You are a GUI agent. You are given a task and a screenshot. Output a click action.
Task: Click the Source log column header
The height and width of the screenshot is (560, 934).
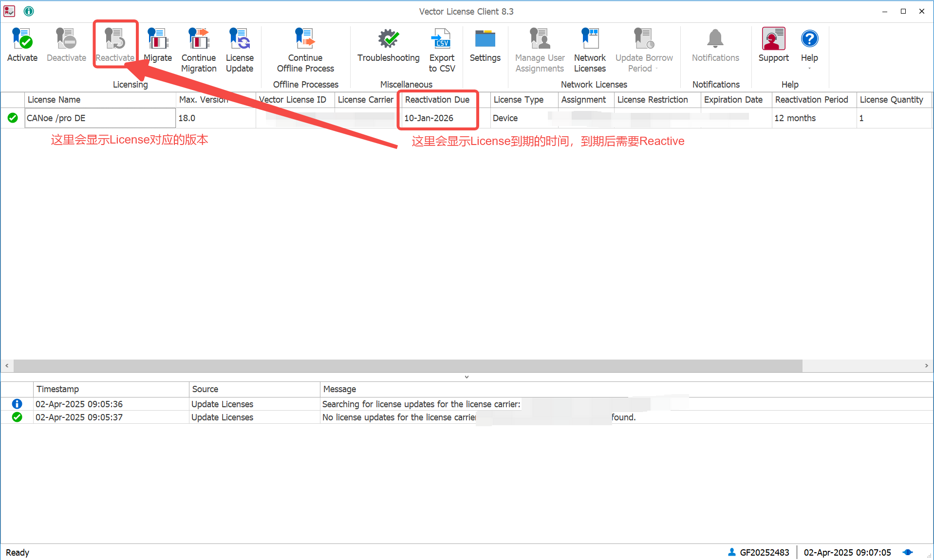pos(255,389)
